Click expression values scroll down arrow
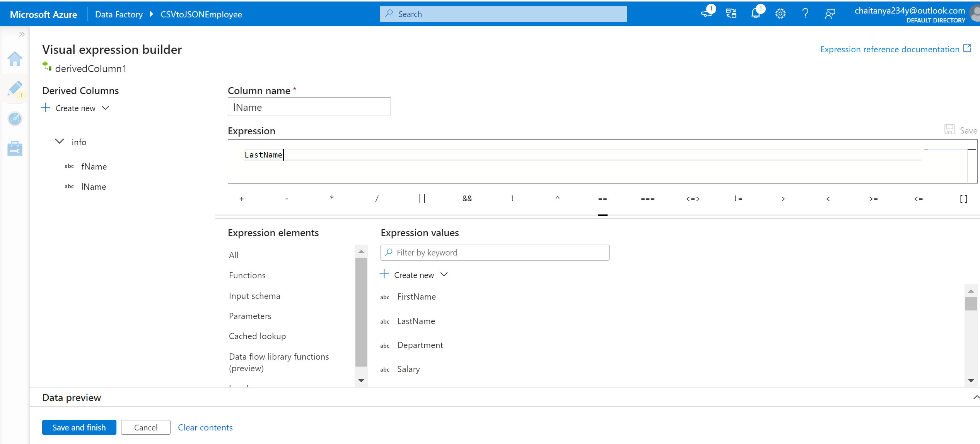This screenshot has height=444, width=980. coord(971,381)
